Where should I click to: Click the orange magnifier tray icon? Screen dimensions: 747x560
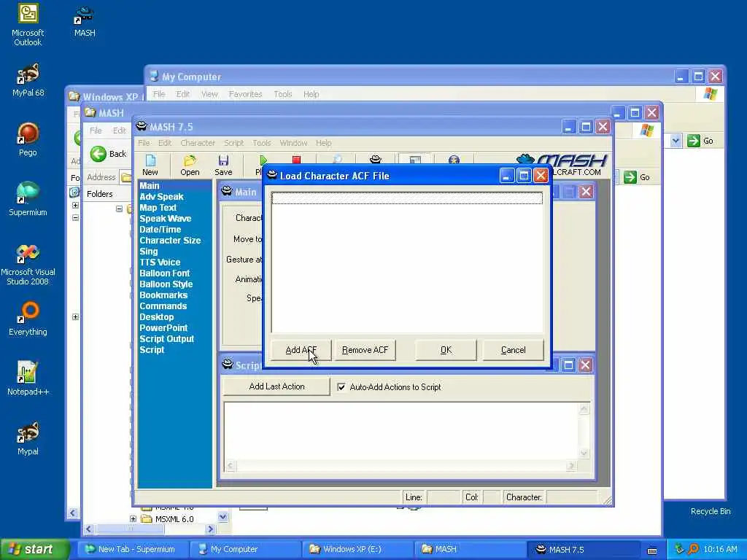694,549
